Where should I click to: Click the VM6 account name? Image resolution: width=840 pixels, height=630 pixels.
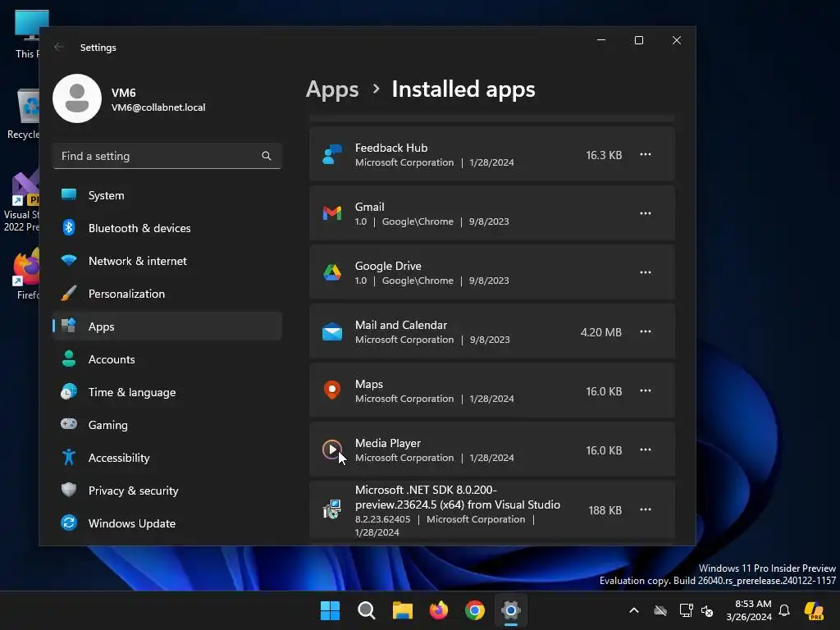click(124, 93)
